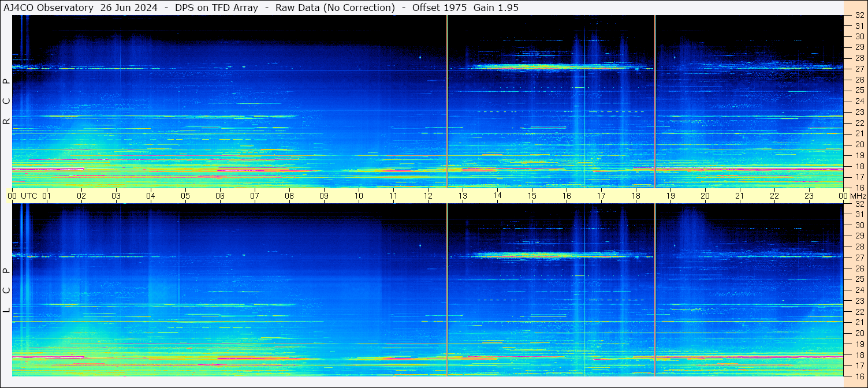Click the 27 MHz tick of LCP panel
The height and width of the screenshot is (388, 868).
(x=859, y=258)
